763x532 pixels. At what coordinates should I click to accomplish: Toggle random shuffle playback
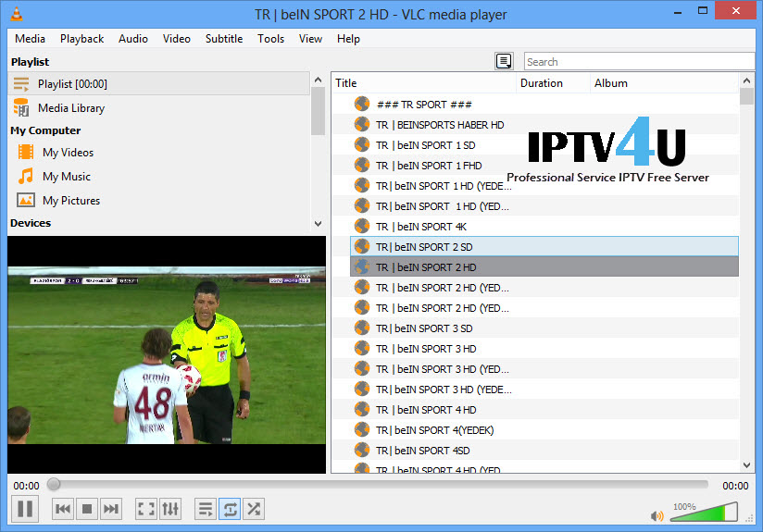pyautogui.click(x=254, y=509)
